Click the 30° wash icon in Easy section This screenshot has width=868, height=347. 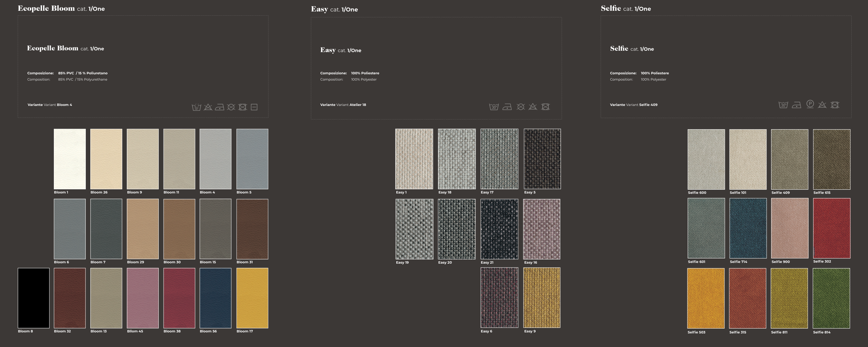click(x=494, y=107)
